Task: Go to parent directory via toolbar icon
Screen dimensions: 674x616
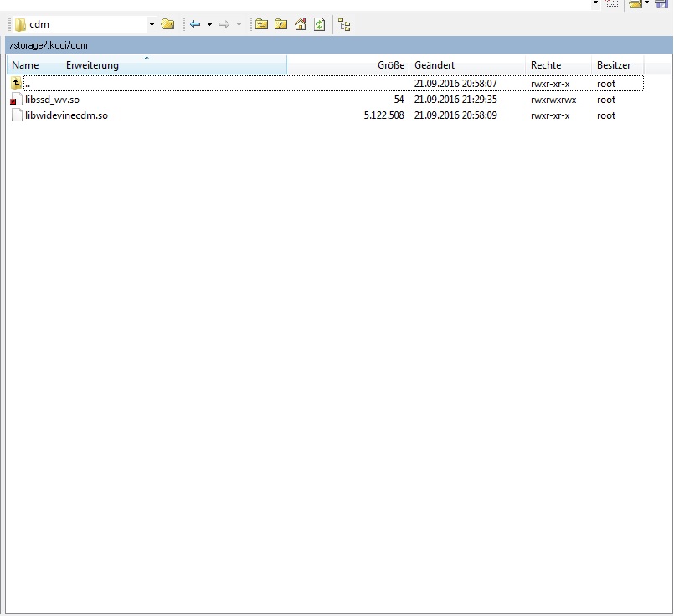Action: [261, 24]
